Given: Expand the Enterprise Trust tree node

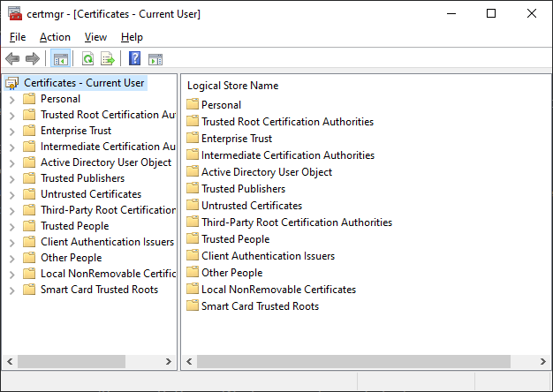Looking at the screenshot, I should click(x=11, y=131).
